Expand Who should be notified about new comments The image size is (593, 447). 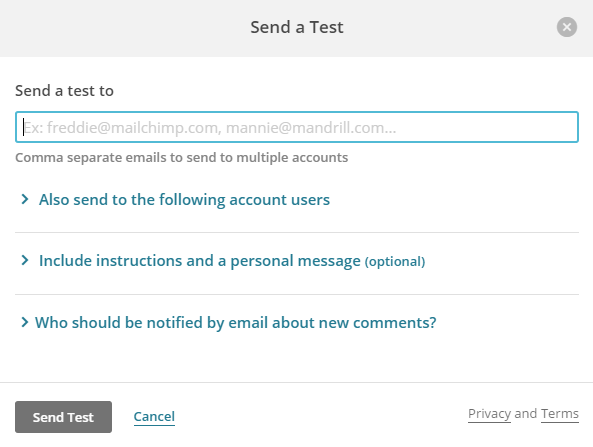pyautogui.click(x=235, y=323)
